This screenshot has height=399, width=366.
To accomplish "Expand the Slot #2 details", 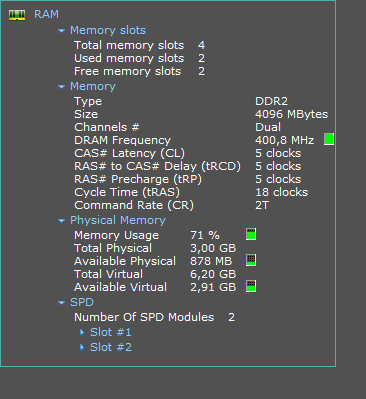I will tap(82, 347).
